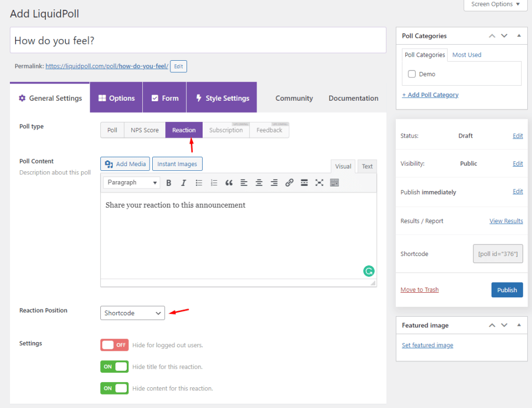Align text center
The image size is (532, 408).
click(x=259, y=183)
